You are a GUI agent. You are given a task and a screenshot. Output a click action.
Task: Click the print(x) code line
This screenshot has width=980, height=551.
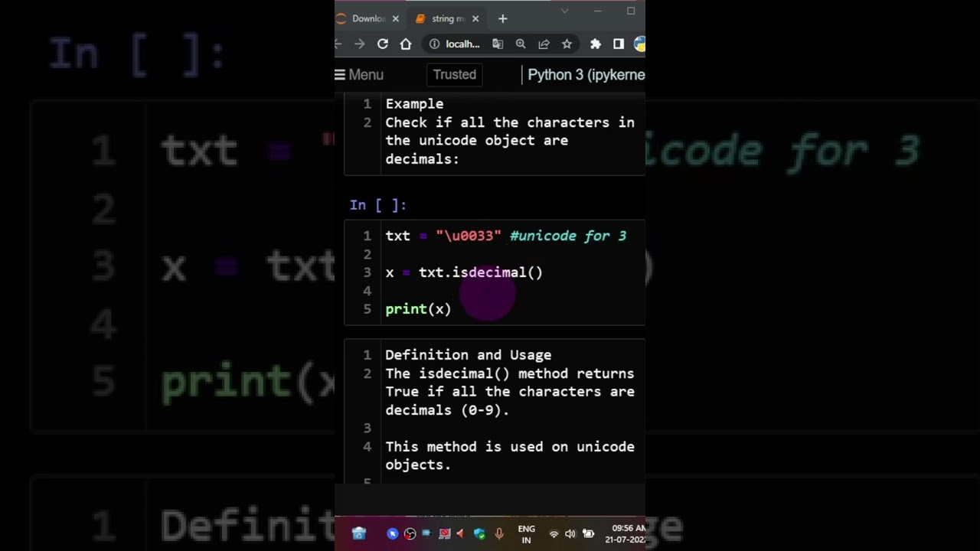[x=418, y=309]
